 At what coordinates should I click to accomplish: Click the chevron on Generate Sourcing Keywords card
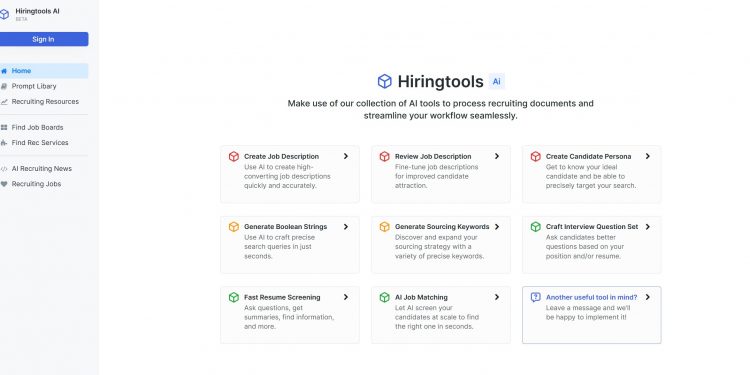click(497, 226)
